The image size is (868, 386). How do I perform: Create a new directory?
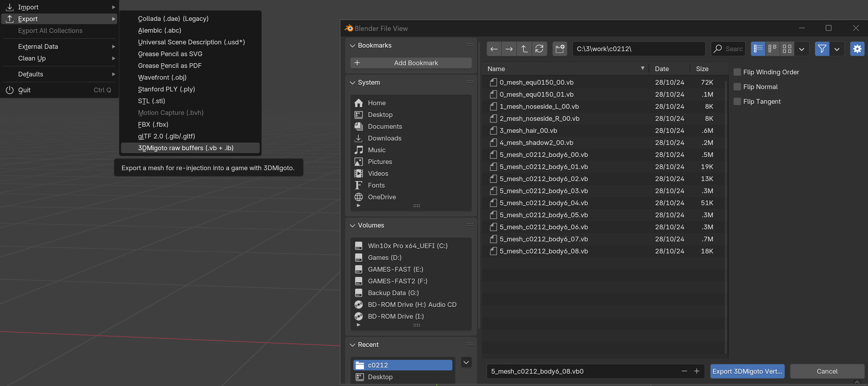click(x=560, y=49)
